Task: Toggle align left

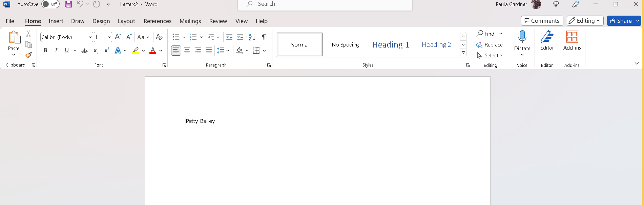Action: [176, 51]
